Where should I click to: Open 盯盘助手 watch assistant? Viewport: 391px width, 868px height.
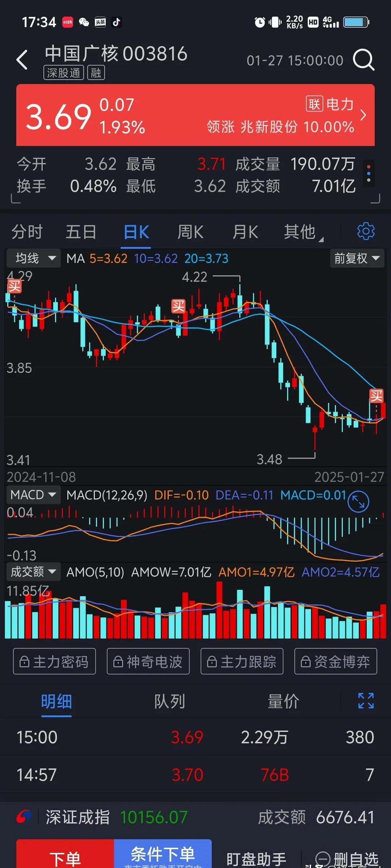[256, 859]
